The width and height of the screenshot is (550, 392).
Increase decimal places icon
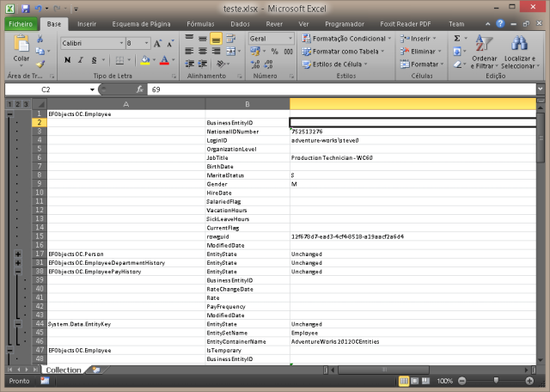pos(255,64)
